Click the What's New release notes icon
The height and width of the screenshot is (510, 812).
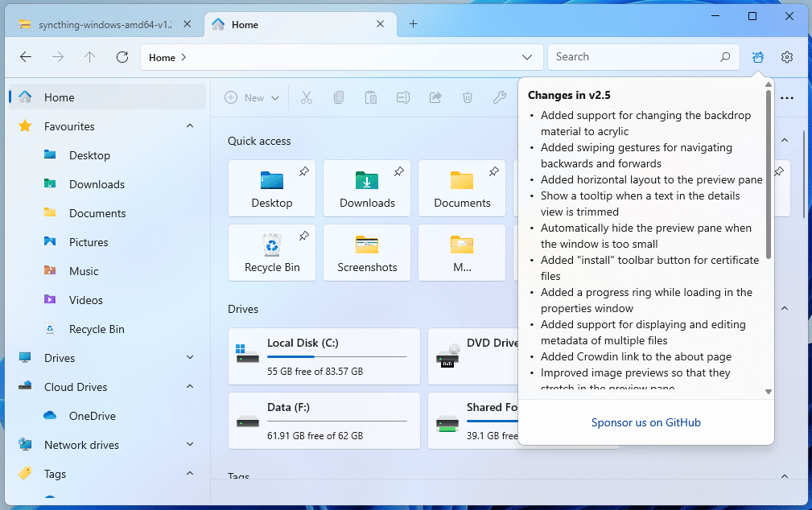pos(757,57)
